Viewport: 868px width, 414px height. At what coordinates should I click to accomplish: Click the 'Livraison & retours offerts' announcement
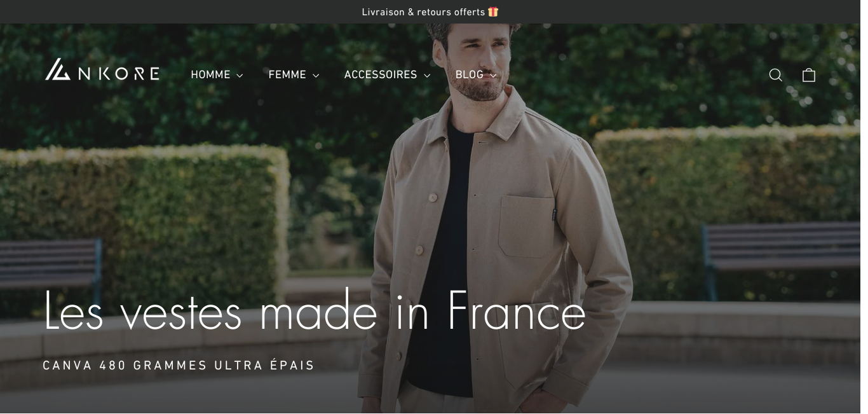coord(423,12)
